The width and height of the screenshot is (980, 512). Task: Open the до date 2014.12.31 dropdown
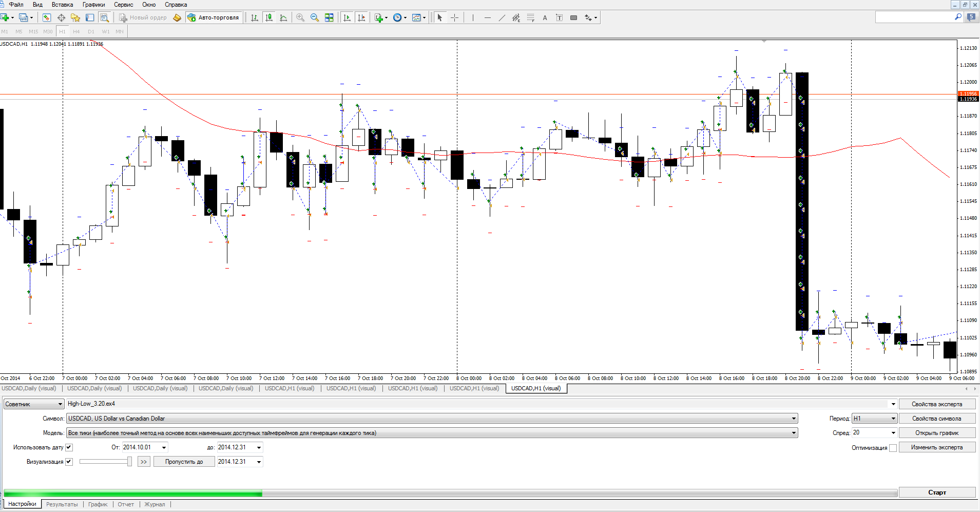pyautogui.click(x=259, y=447)
